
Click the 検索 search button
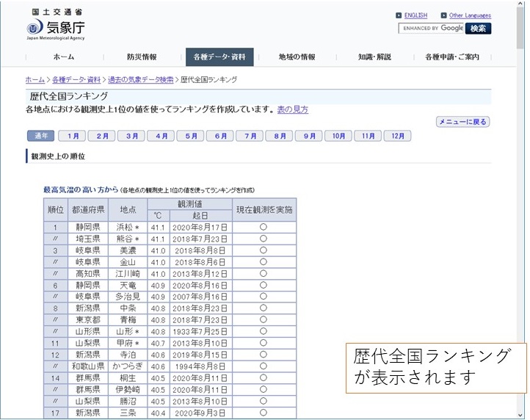pos(478,29)
